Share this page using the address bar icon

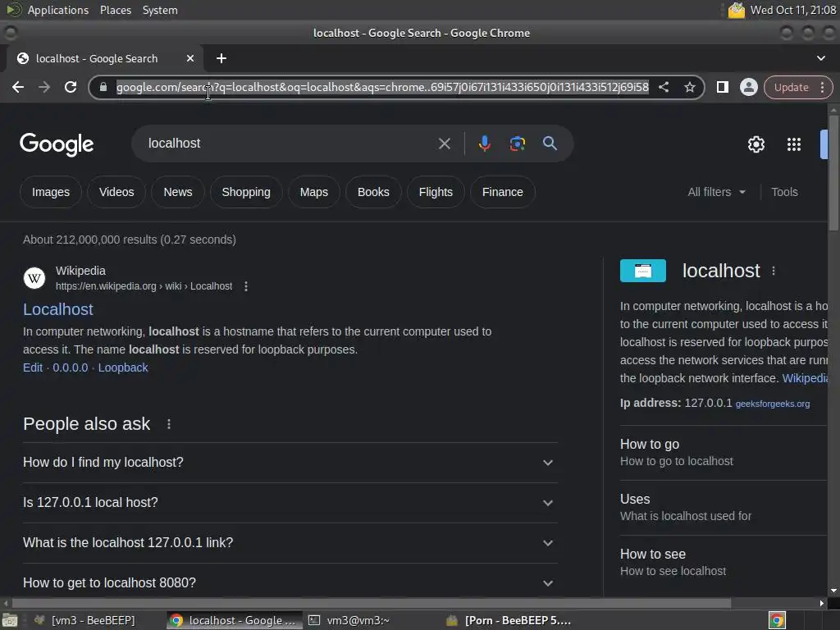663,87
